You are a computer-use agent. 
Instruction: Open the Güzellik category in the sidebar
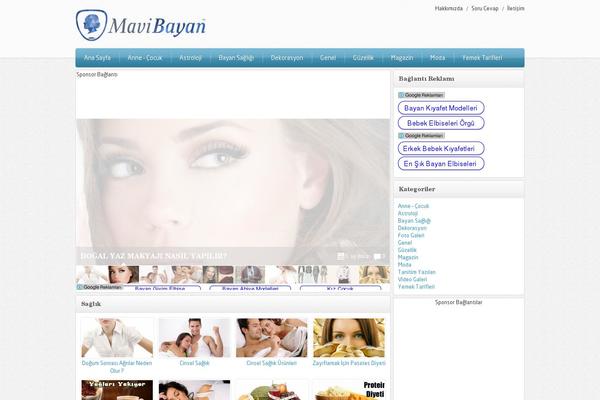(407, 250)
